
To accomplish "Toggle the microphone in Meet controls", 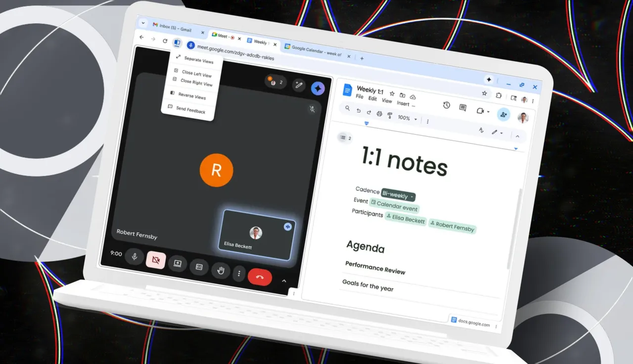I will [x=134, y=256].
